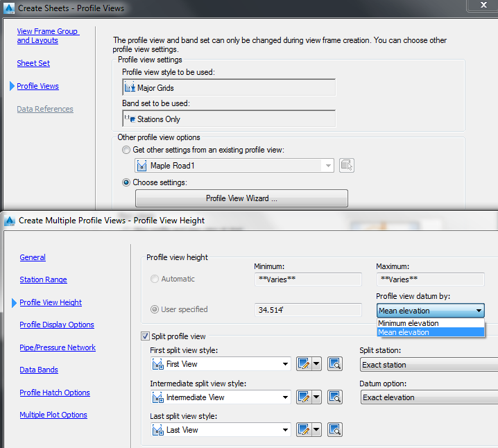Select 'Get other settings from existing profile view'
This screenshot has height=448, width=498.
(126, 150)
